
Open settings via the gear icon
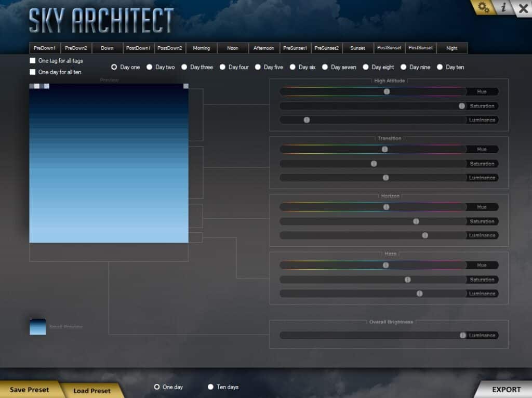[x=484, y=7]
